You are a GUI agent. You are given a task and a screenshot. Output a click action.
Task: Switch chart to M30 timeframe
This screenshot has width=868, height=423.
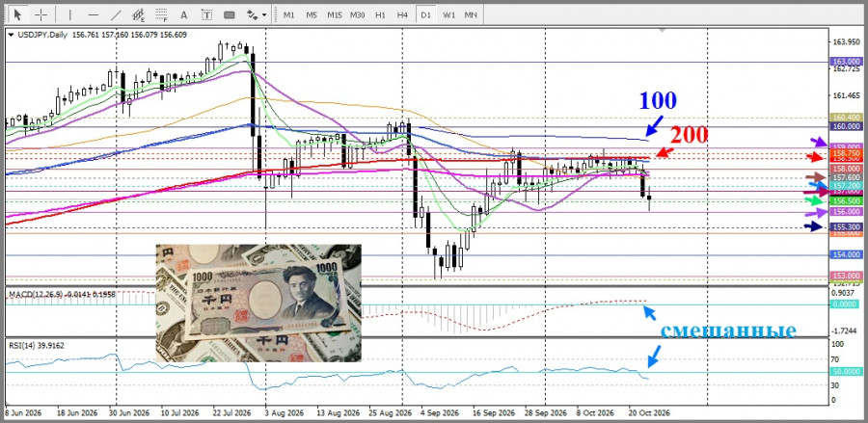pos(358,14)
